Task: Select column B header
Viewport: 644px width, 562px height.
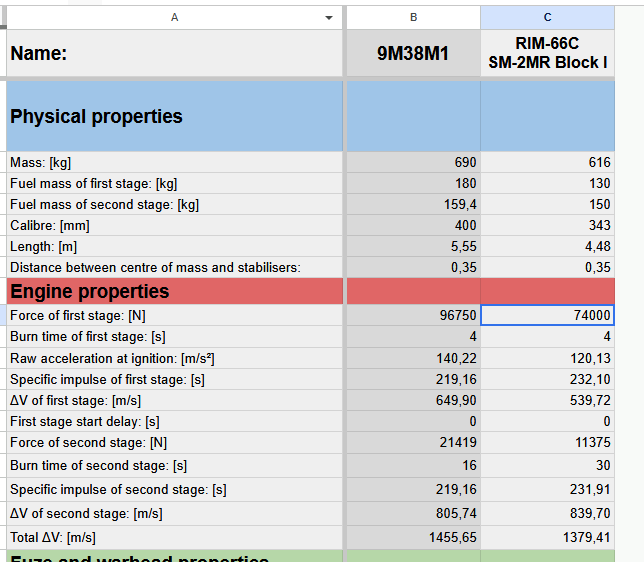Action: click(414, 17)
